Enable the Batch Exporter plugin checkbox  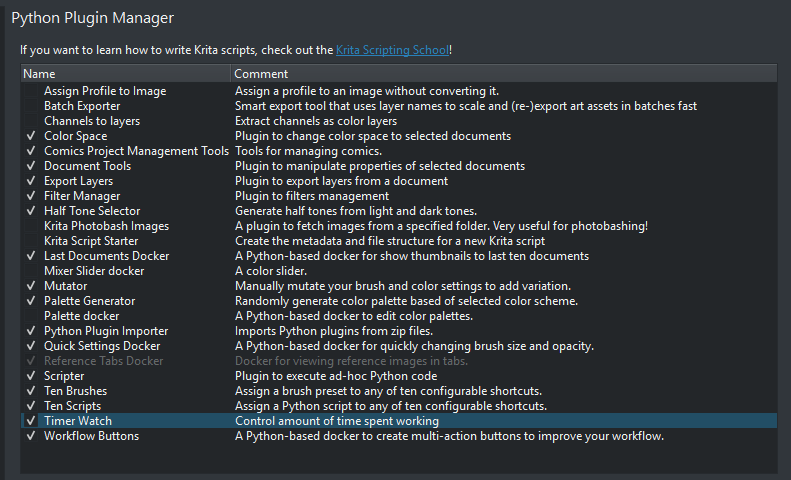pyautogui.click(x=31, y=106)
